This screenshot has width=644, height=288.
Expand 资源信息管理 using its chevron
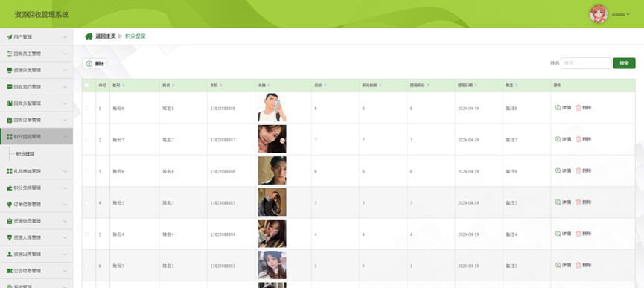[65, 221]
